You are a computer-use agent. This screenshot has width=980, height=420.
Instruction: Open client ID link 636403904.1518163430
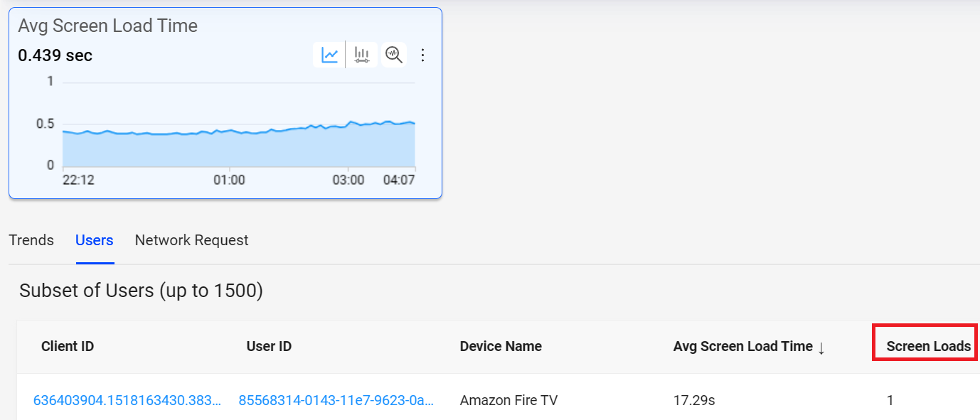(127, 400)
